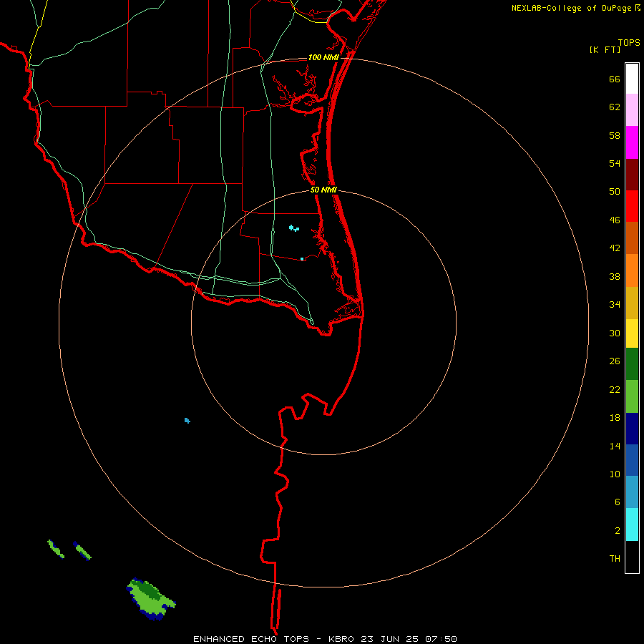Click the '23 JUN 25' date stamp
This screenshot has width=644, height=644.
click(x=390, y=639)
